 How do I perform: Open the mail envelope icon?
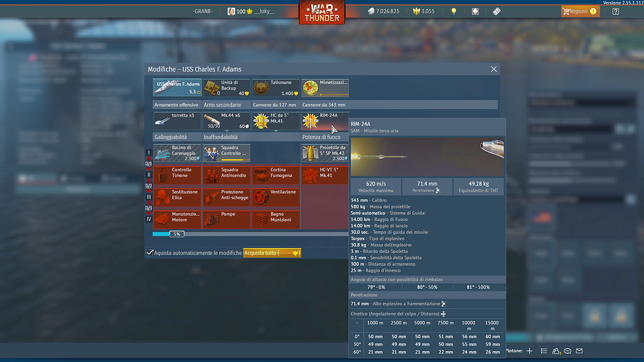[x=580, y=351]
